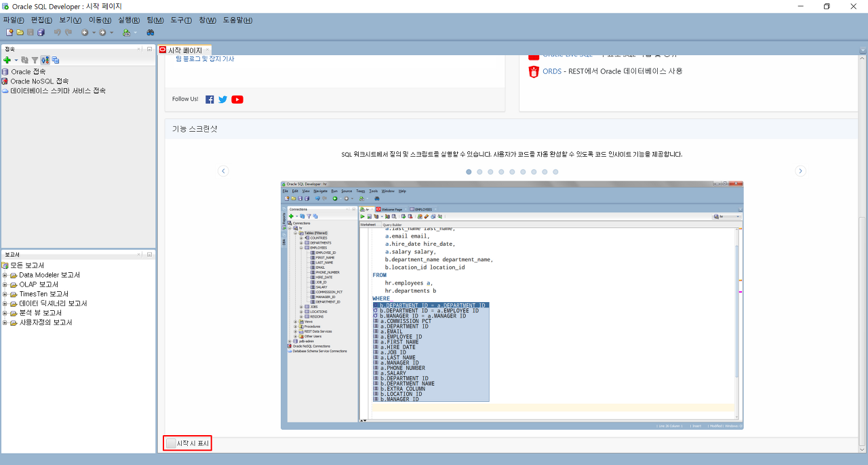
Task: Select the fourth carousel indicator dot
Action: (x=501, y=172)
